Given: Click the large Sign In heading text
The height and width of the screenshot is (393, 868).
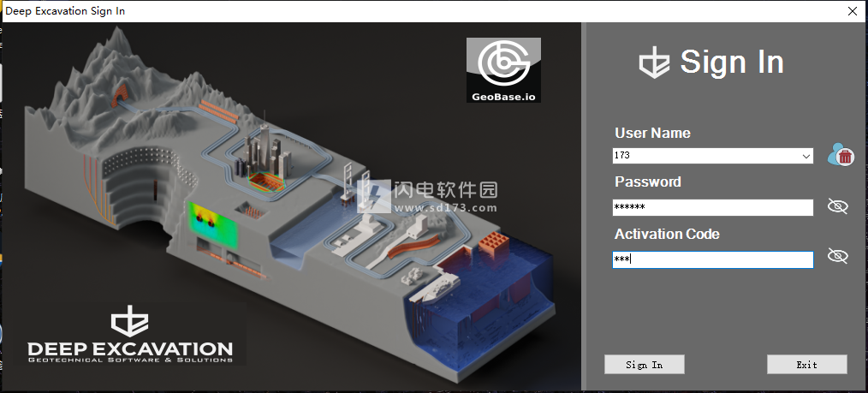Looking at the screenshot, I should click(x=732, y=62).
